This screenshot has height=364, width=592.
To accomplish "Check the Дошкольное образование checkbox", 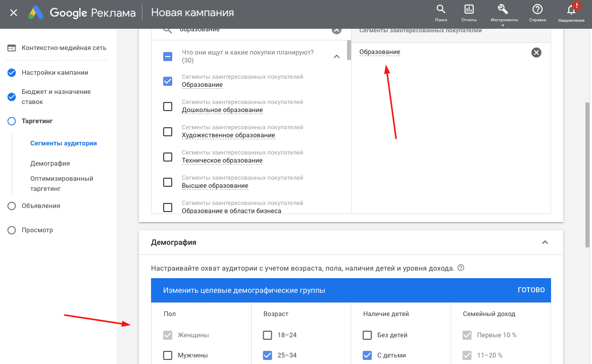I will pyautogui.click(x=168, y=107).
